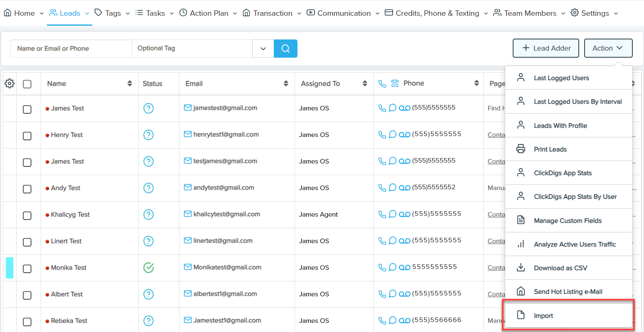Click the cyan color marker beside Monika Test
Screen dimensions: 644x332
click(x=10, y=268)
